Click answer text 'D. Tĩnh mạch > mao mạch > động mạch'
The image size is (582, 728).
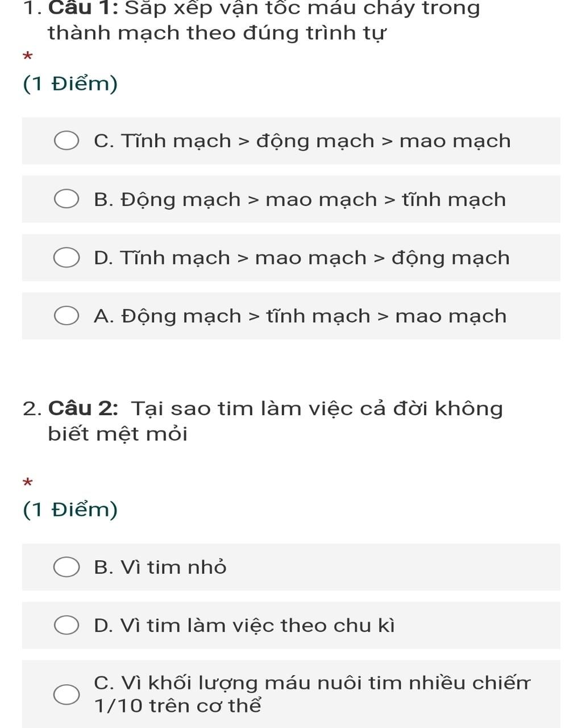coord(301,258)
